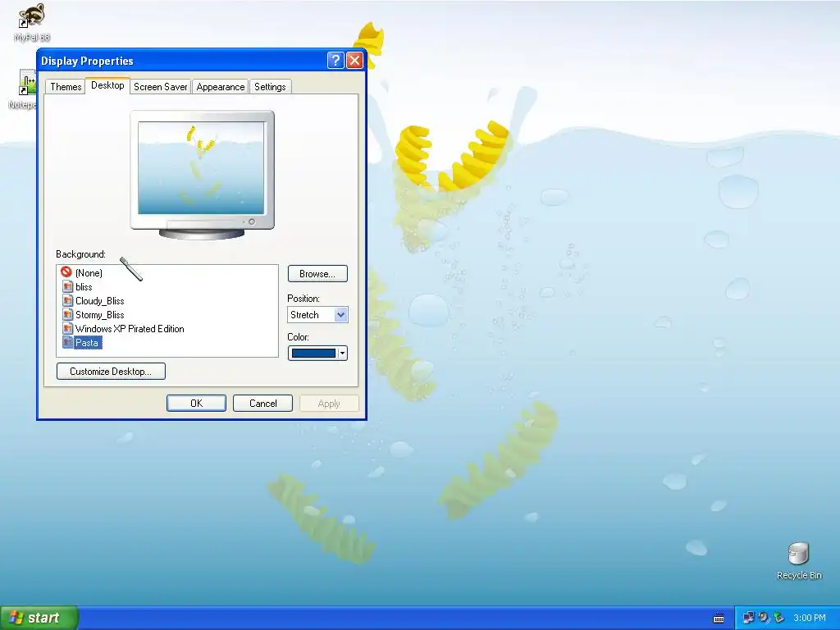The image size is (840, 630).
Task: Click the Cancel button
Action: tap(263, 404)
